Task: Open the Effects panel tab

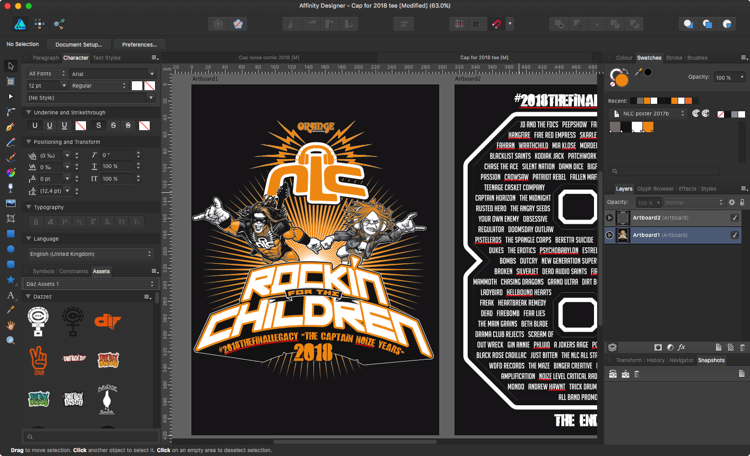Action: coord(687,189)
